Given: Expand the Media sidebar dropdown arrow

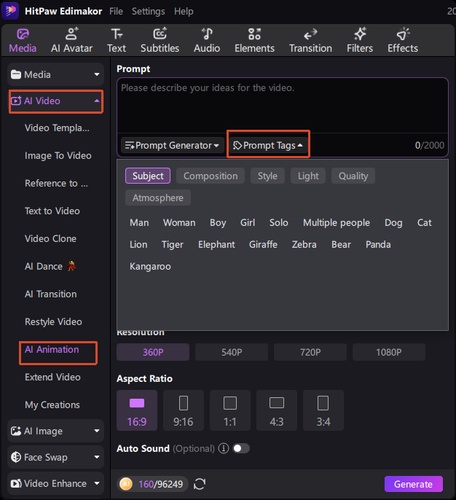Looking at the screenshot, I should tap(97, 74).
